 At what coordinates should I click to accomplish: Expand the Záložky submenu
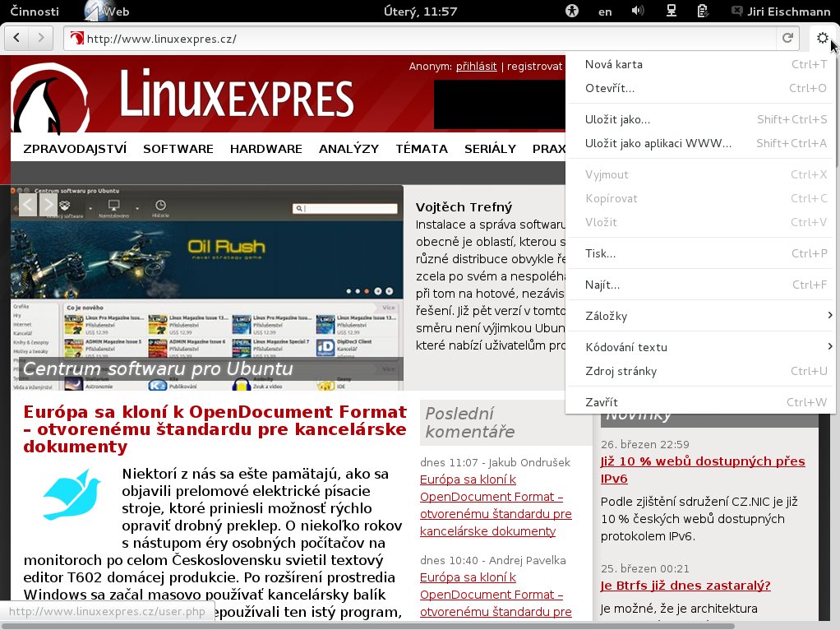pos(701,316)
